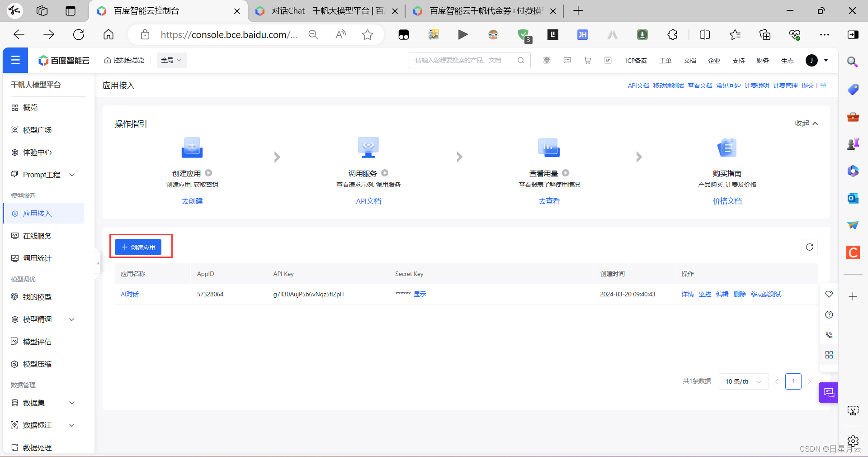868x457 pixels.
Task: Open the shopping cart icon
Action: 588,60
